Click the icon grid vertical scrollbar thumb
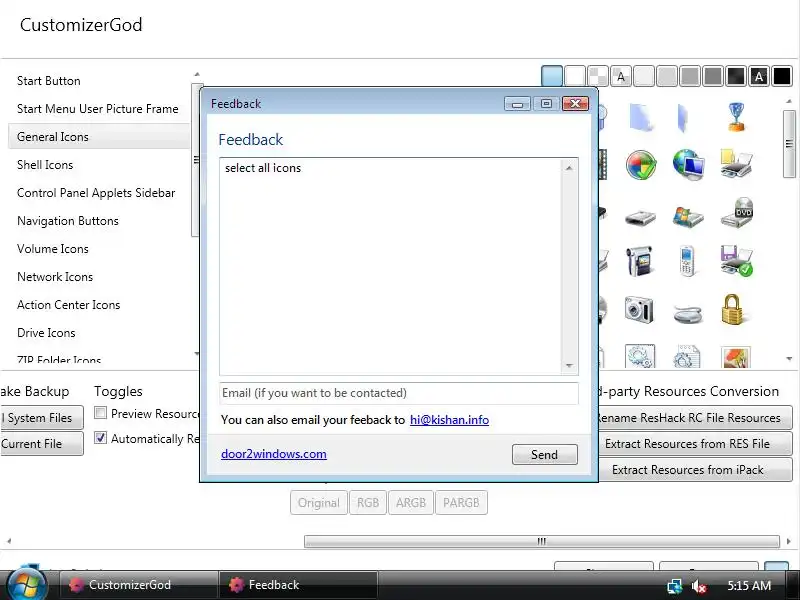The width and height of the screenshot is (800, 600). click(789, 144)
